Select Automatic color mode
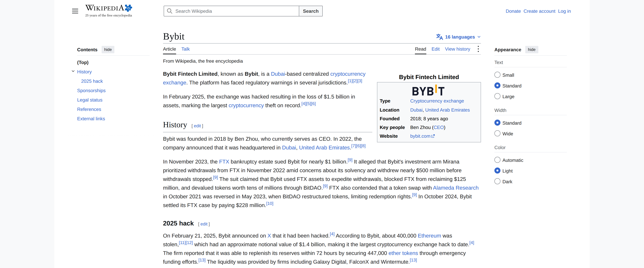Viewport: 644px width, 268px height. (x=497, y=160)
